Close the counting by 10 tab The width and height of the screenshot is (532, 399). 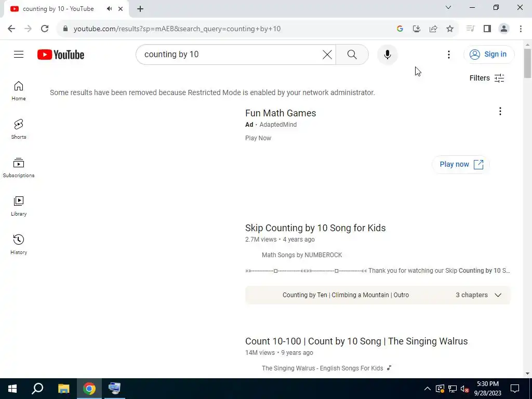tap(121, 9)
